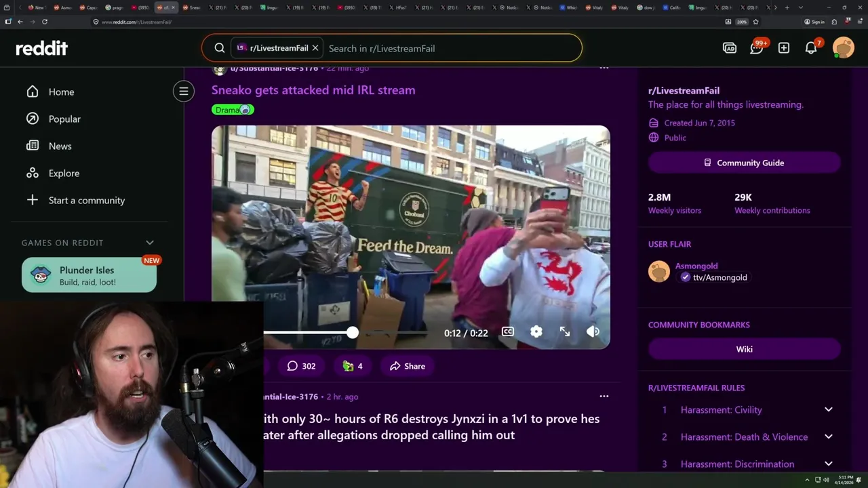Expand rule 2 Harassment: Death & Violence
This screenshot has width=868, height=488.
(x=745, y=437)
